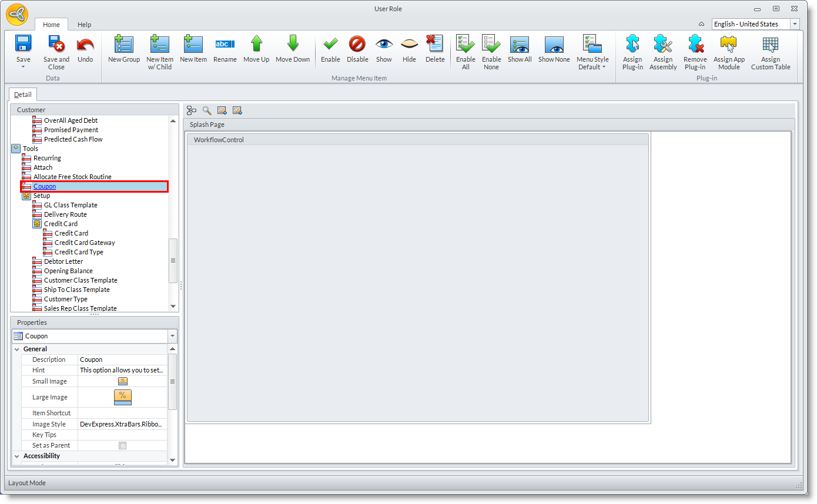Viewport: 817px width, 504px height.
Task: Create a New Group from the ribbon
Action: (x=124, y=45)
